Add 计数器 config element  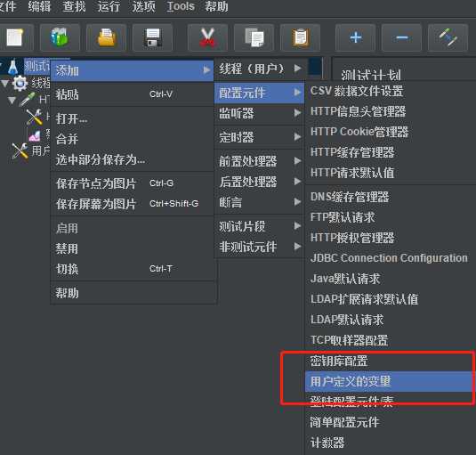point(390,443)
